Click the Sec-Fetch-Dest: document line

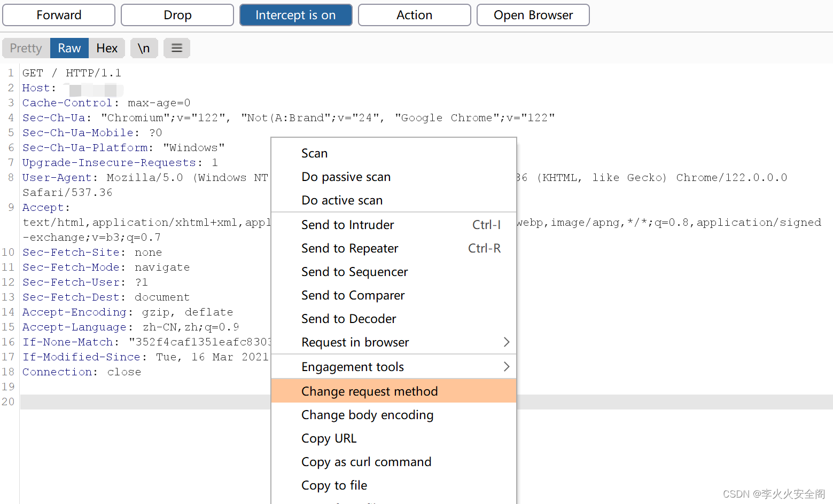[106, 297]
